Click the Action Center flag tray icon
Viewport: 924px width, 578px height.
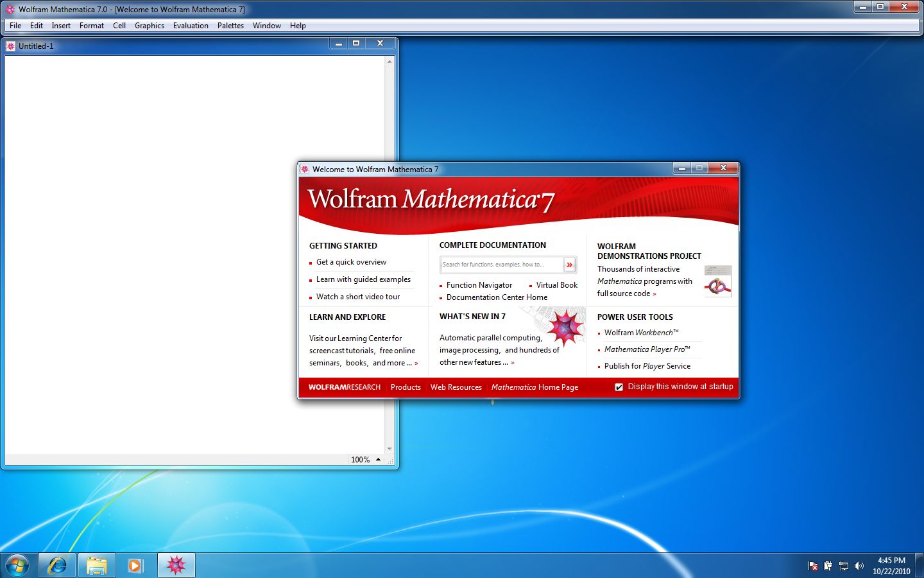(x=813, y=566)
